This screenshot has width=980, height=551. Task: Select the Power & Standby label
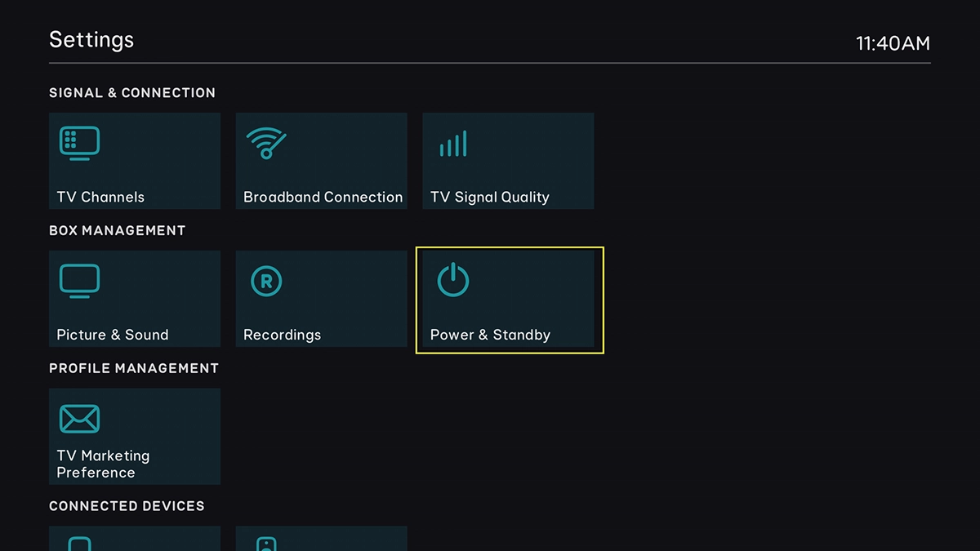tap(490, 335)
